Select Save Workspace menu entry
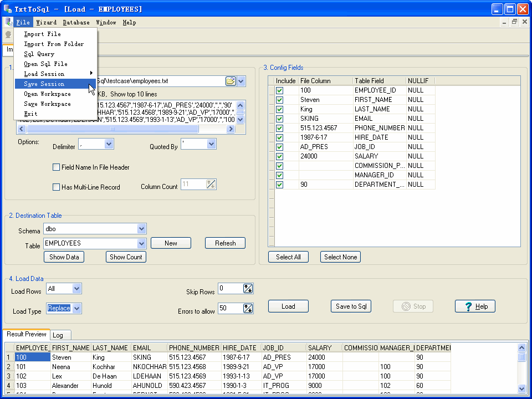This screenshot has width=532, height=399. click(55, 104)
